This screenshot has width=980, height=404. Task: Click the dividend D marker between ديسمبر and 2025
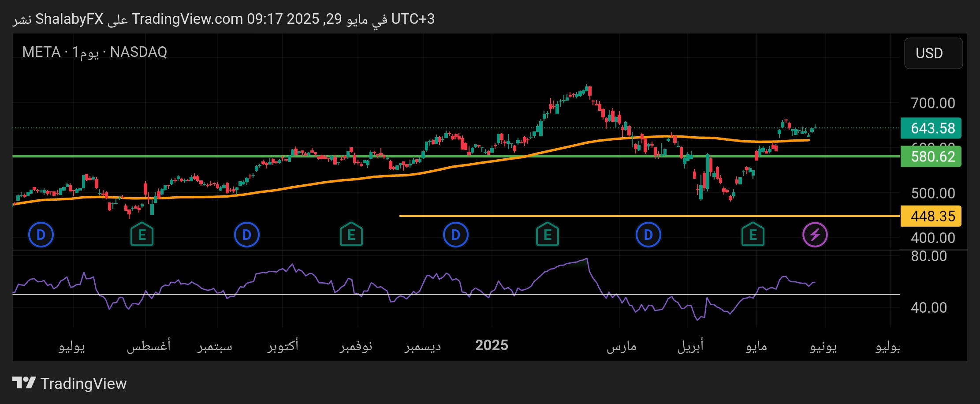coord(456,235)
